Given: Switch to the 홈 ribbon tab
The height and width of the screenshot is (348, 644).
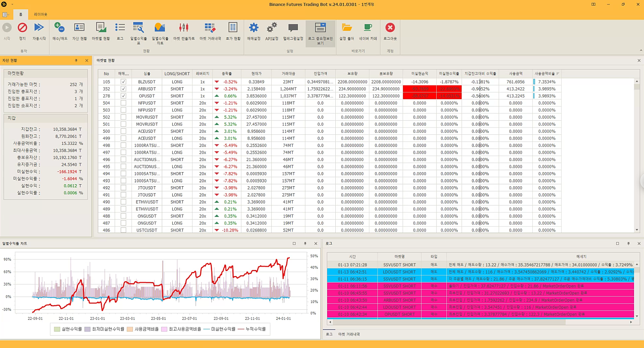Looking at the screenshot, I should (21, 15).
